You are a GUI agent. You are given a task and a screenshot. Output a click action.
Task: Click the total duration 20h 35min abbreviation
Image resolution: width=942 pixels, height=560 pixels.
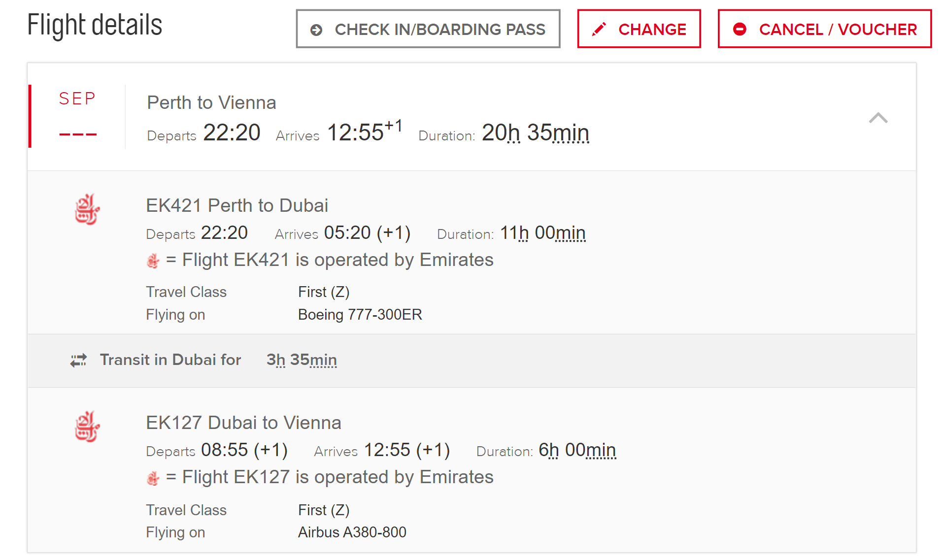(535, 132)
